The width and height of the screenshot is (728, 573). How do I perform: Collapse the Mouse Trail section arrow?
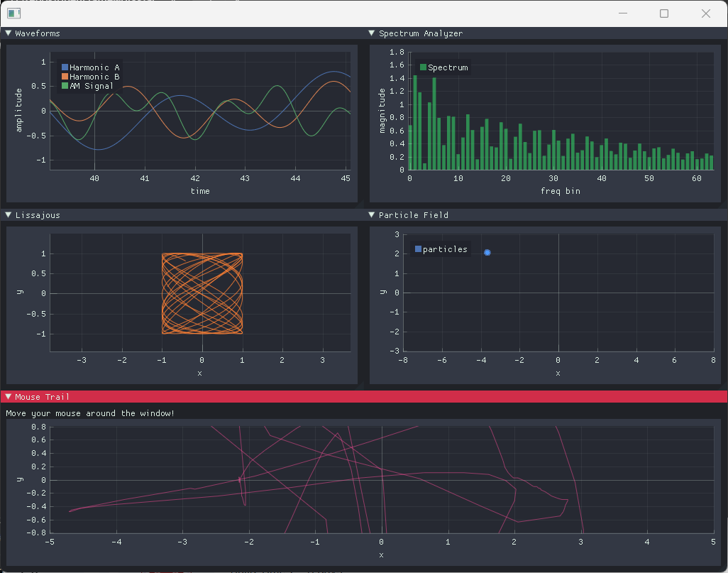[x=9, y=396]
